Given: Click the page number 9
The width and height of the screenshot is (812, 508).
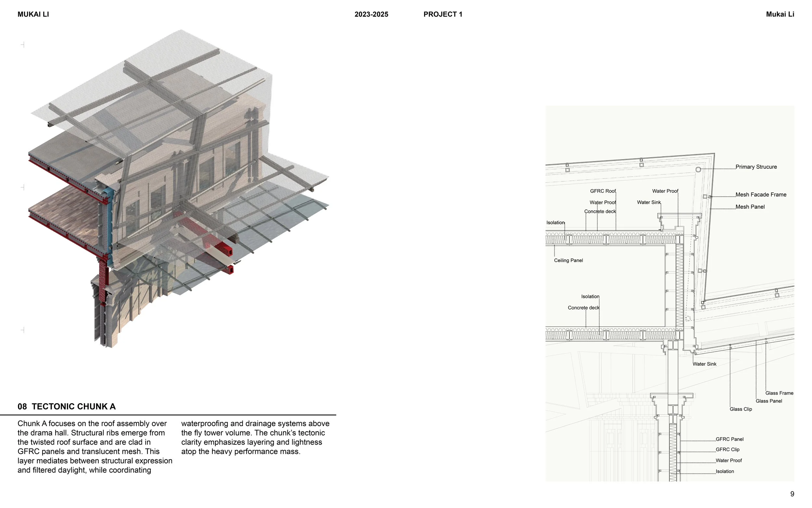Looking at the screenshot, I should click(x=792, y=494).
